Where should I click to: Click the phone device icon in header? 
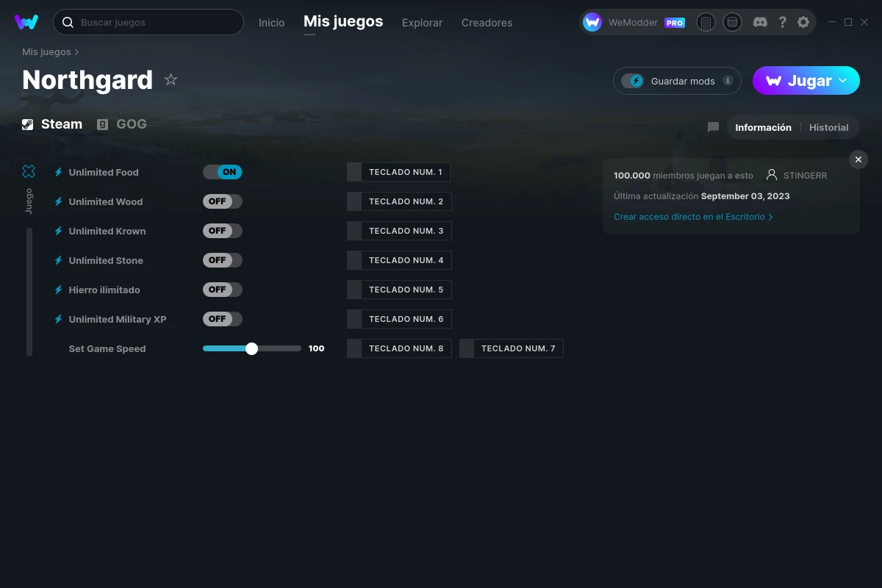pos(706,22)
